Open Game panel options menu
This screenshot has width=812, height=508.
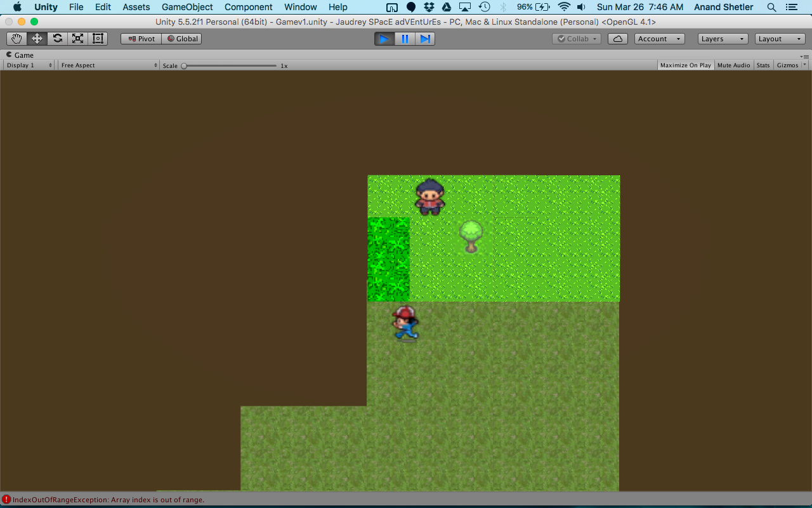click(x=805, y=56)
